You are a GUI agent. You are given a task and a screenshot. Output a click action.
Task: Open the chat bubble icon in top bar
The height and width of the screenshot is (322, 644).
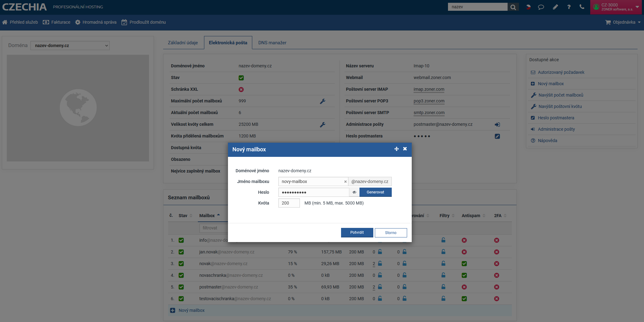541,7
